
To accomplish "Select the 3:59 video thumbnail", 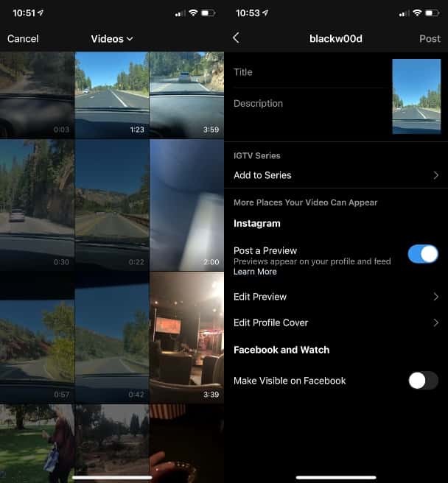I will 186,94.
